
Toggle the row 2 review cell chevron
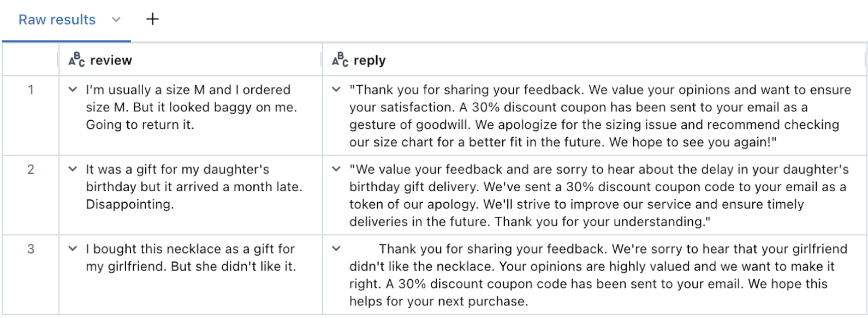[73, 169]
